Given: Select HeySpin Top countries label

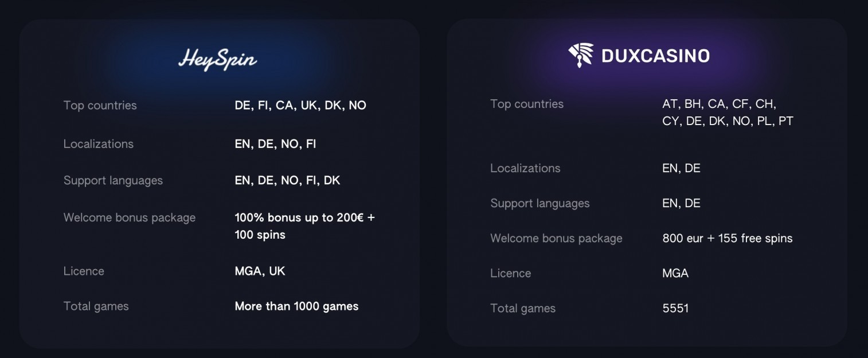Looking at the screenshot, I should point(100,106).
